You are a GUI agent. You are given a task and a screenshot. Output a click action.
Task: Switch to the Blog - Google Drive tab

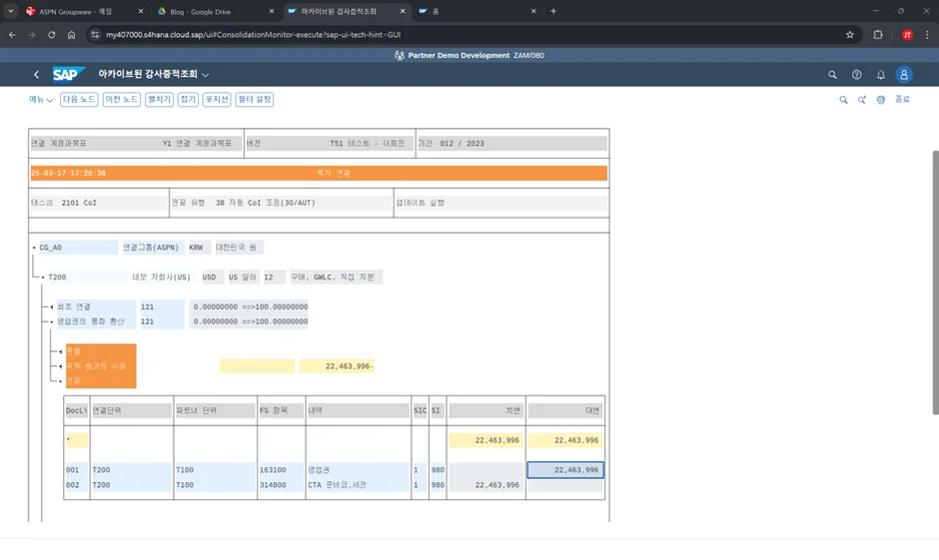(205, 11)
